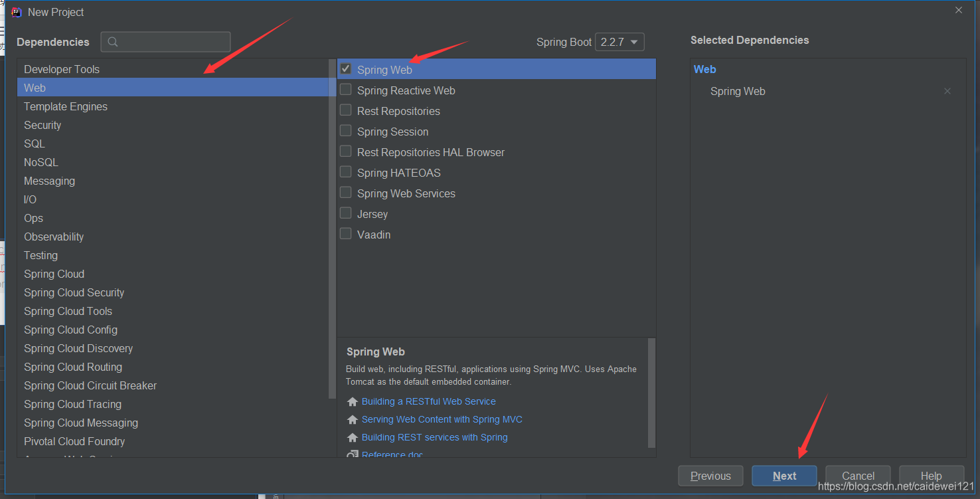980x499 pixels.
Task: Open Serving Web Content with Spring MVC link
Action: [x=442, y=419]
